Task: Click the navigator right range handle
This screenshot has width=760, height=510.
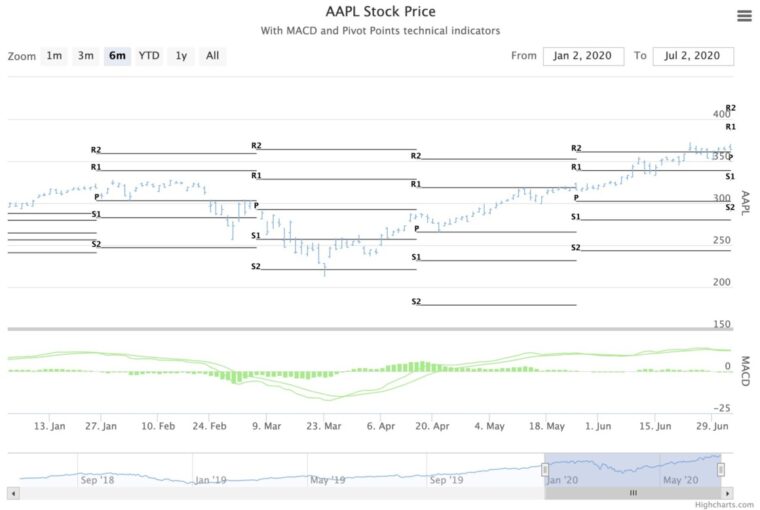Action: pyautogui.click(x=720, y=469)
